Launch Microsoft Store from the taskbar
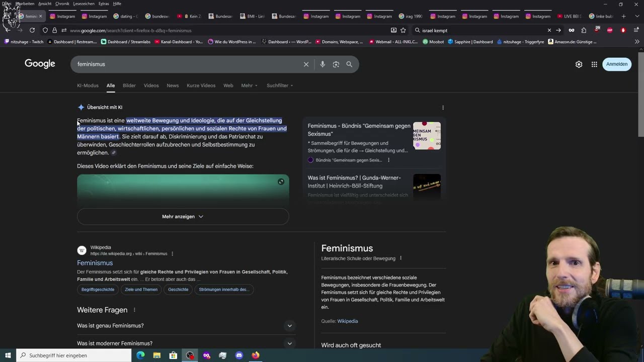 click(173, 355)
